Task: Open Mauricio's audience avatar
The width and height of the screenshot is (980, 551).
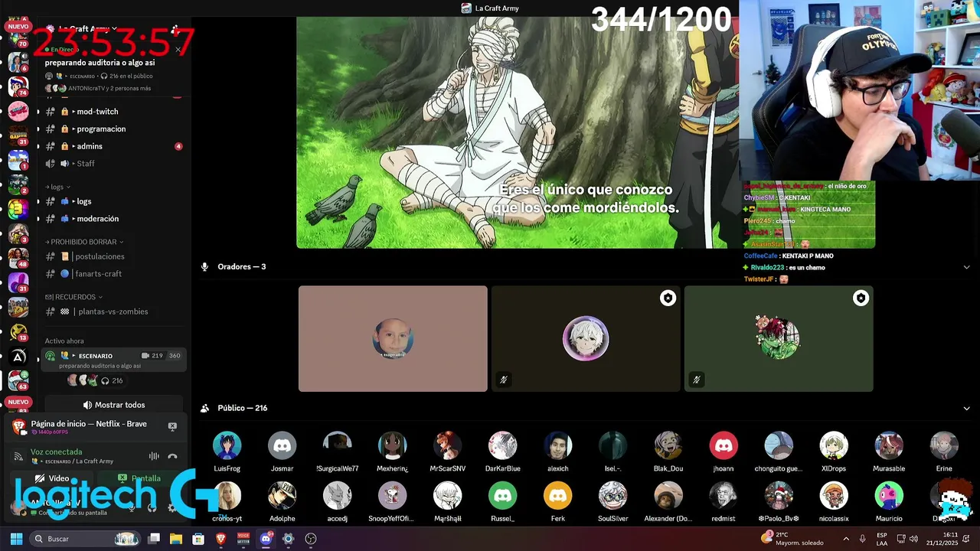Action: click(888, 496)
